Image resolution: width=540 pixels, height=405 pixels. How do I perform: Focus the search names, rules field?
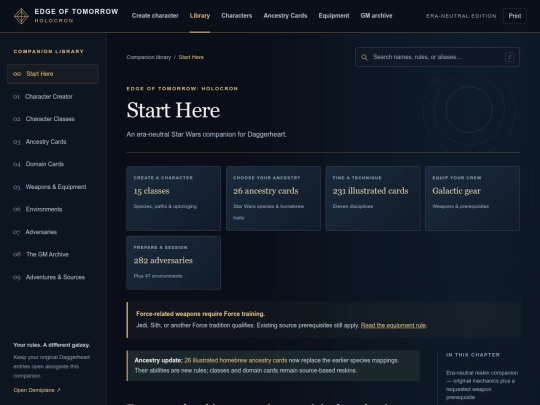(437, 57)
